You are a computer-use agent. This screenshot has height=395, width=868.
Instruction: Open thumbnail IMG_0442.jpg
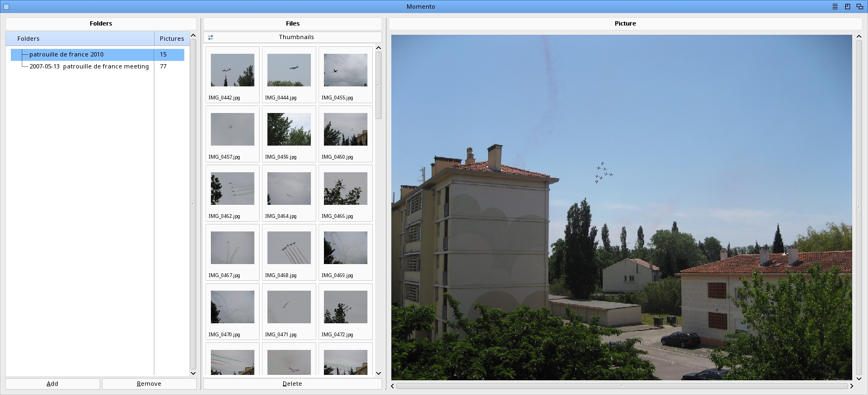tap(232, 74)
